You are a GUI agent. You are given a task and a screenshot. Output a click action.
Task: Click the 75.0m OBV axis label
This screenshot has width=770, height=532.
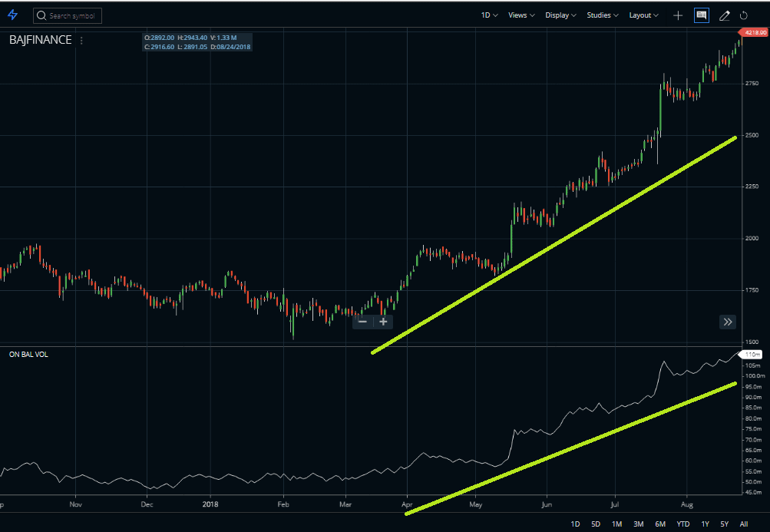point(753,429)
